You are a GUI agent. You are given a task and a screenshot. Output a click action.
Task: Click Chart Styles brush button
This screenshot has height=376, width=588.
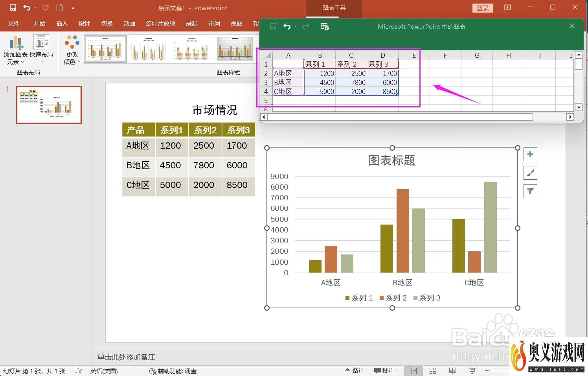(530, 173)
